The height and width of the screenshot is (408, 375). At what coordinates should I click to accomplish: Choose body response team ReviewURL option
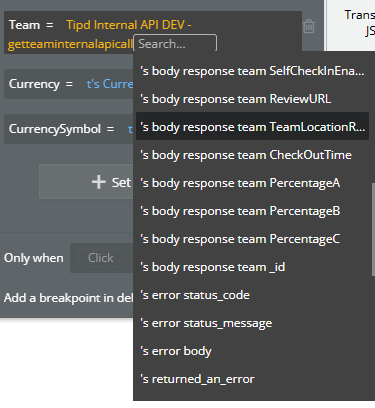[252, 99]
